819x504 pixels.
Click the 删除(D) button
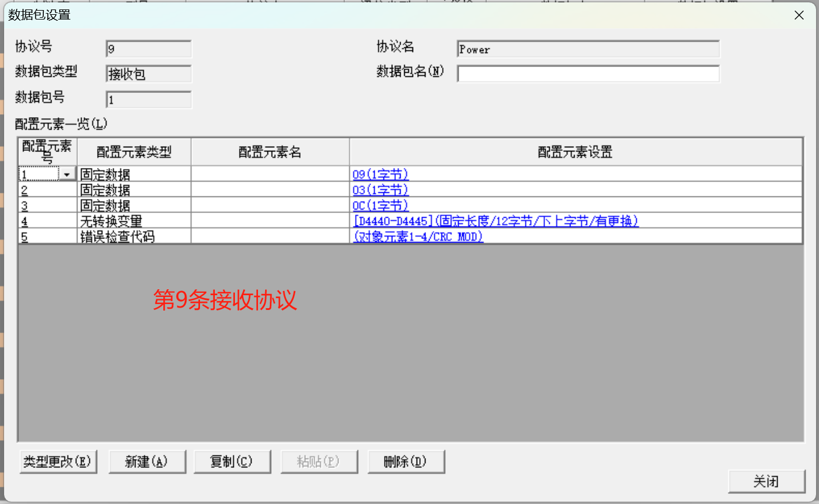coord(405,462)
